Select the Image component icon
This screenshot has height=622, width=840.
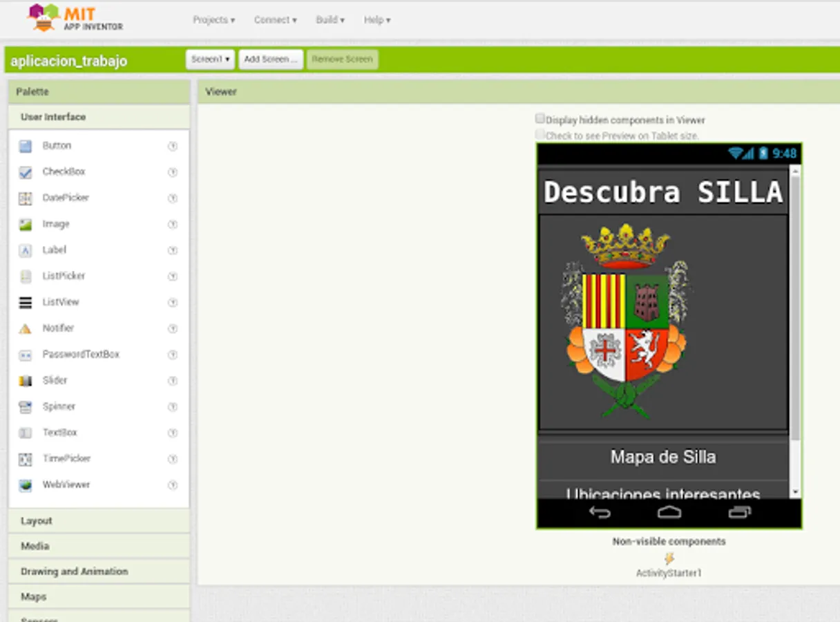(x=26, y=225)
